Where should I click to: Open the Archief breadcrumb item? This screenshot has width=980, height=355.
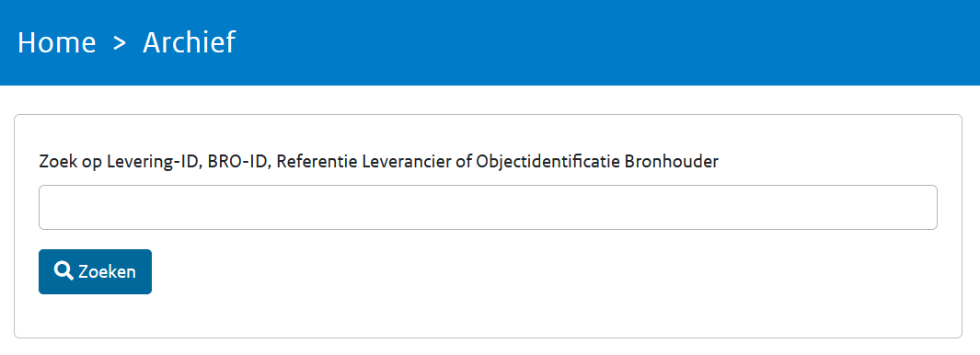pyautogui.click(x=190, y=42)
